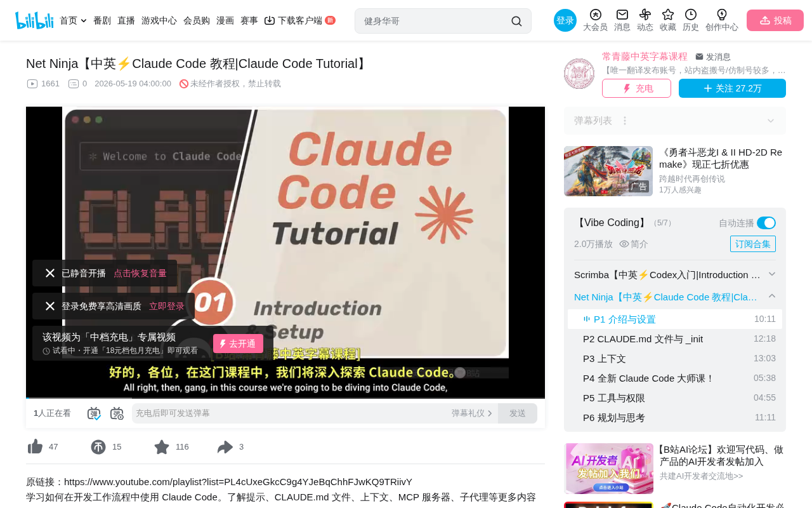Click the video player frame
Image resolution: width=812 pixels, height=508 pixels.
coord(285,252)
